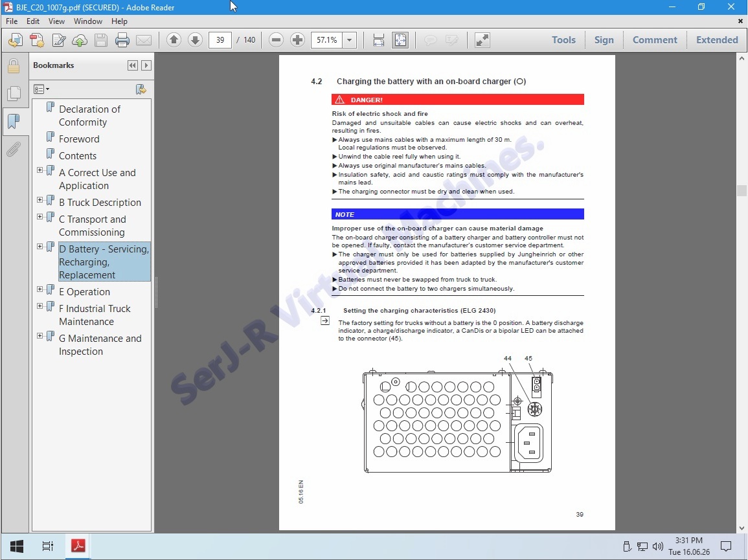Expand A Correct Use and Application
748x560 pixels.
(x=40, y=170)
